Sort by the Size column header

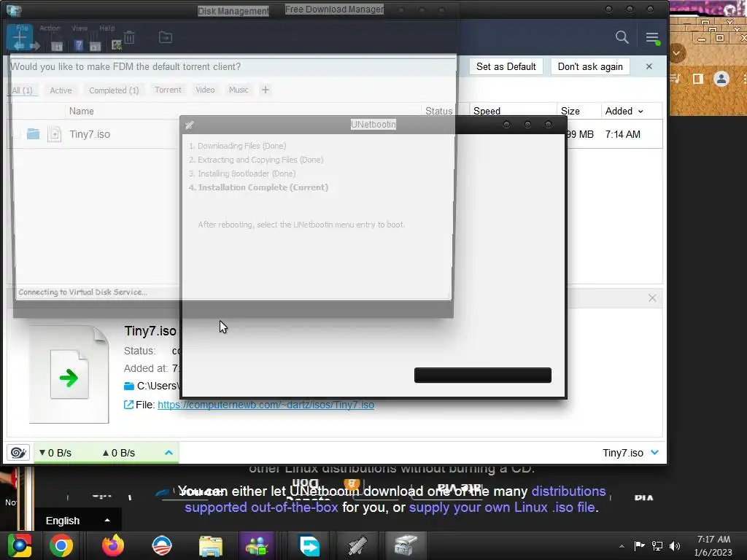click(570, 112)
